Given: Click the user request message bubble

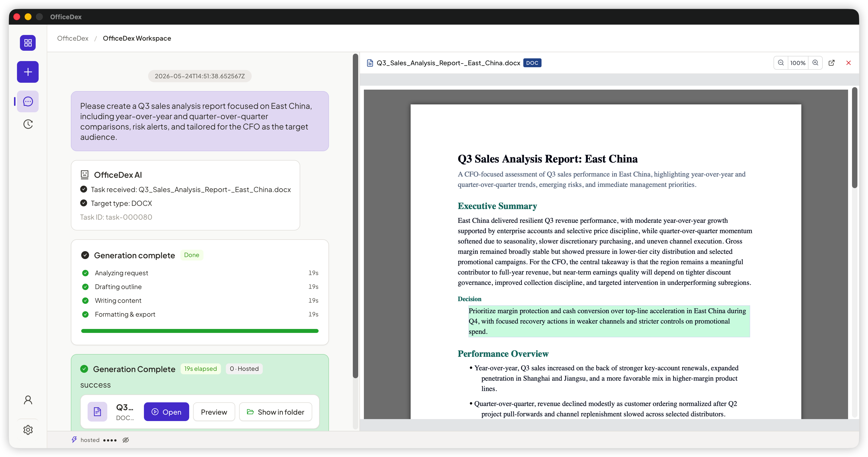Looking at the screenshot, I should point(200,121).
